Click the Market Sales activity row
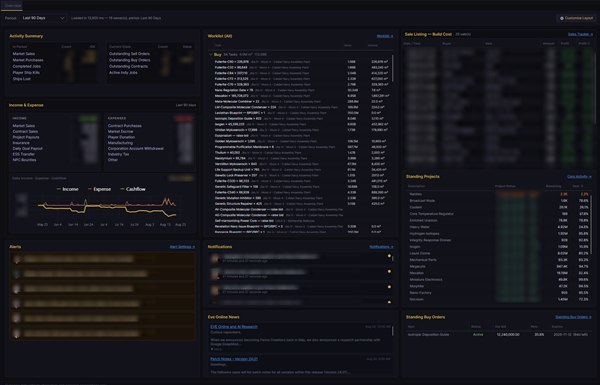The width and height of the screenshot is (600, 385). click(54, 54)
